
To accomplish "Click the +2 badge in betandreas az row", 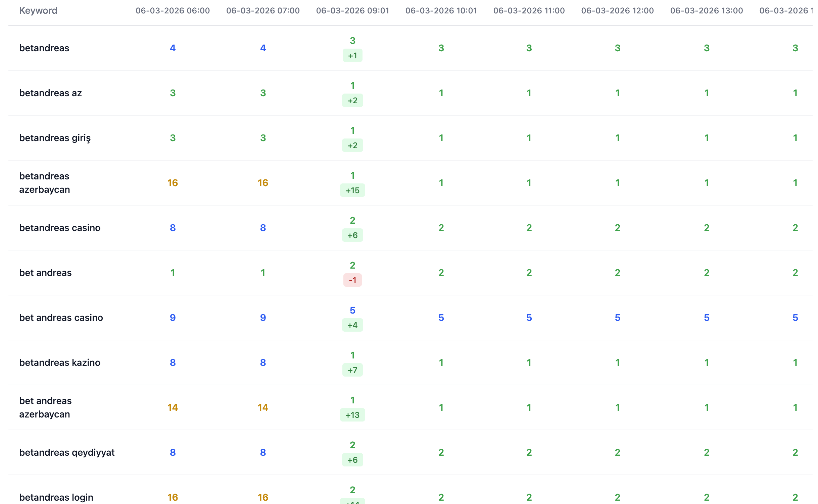I will tap(352, 100).
